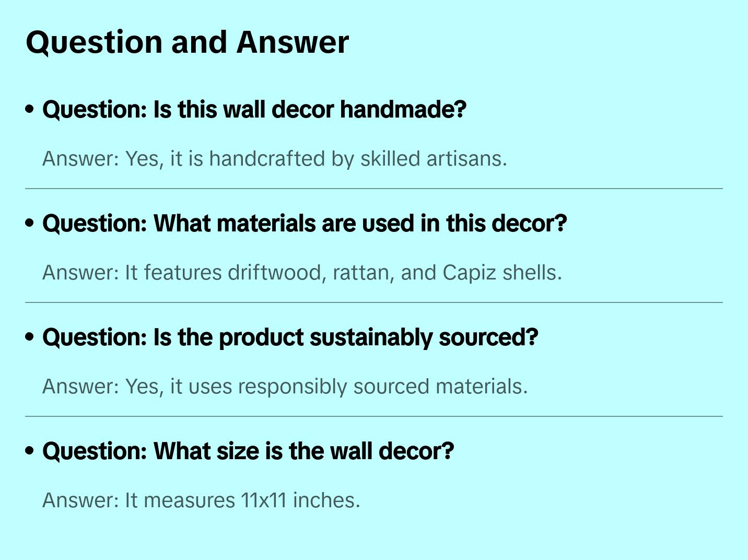
Task: Select the answer about handcrafted by skilled artisans
Action: click(274, 159)
